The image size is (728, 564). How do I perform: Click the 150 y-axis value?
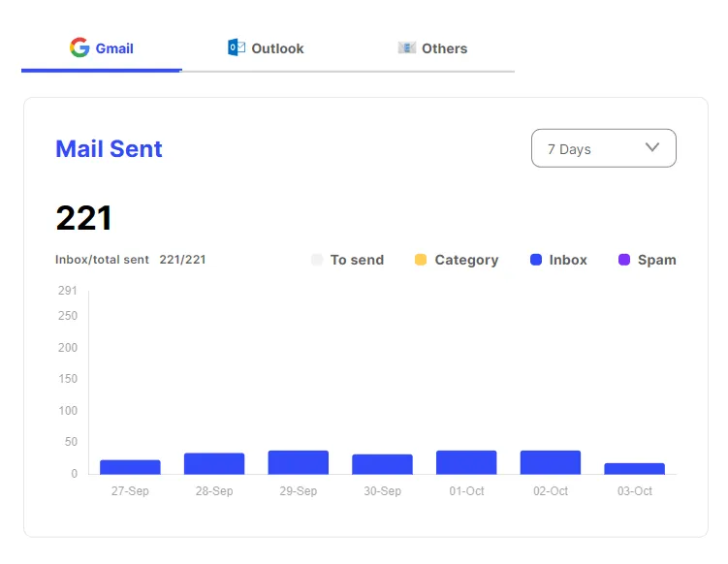[68, 379]
